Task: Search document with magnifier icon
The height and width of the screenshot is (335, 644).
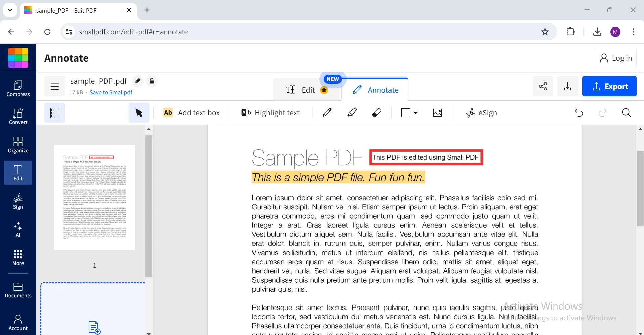Action: click(x=626, y=113)
